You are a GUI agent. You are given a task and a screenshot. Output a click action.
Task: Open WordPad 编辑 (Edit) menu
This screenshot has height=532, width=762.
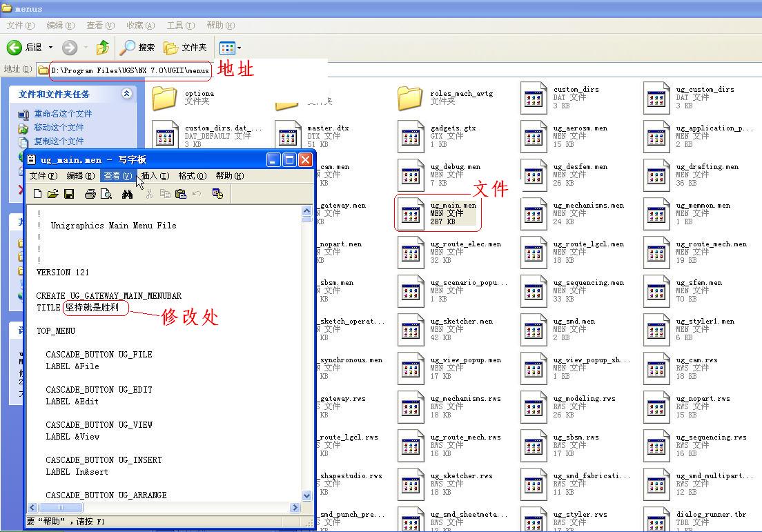81,175
